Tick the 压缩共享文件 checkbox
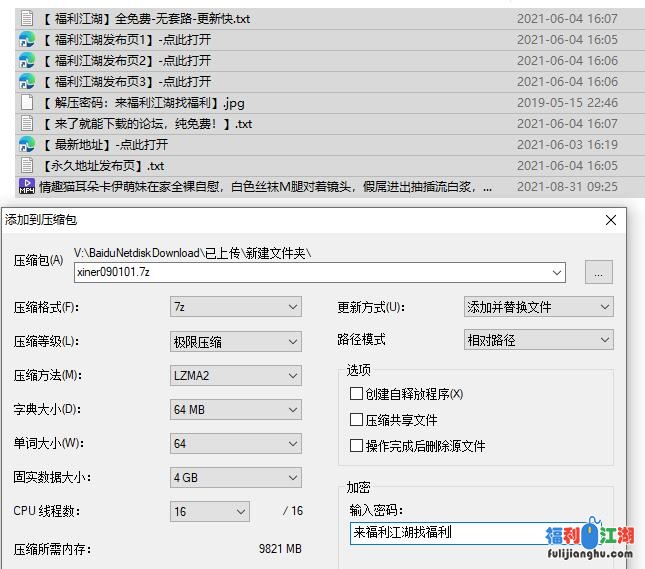Screen dimensions: 645x569 click(x=356, y=420)
